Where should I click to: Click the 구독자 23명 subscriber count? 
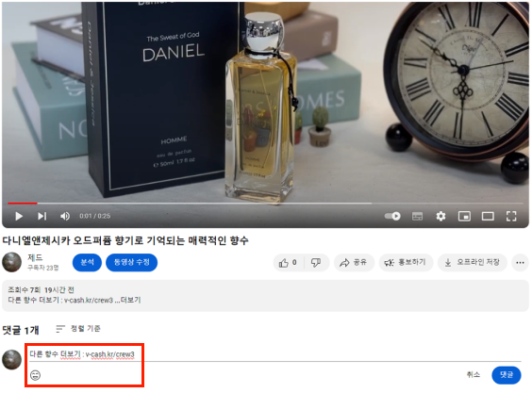(43, 268)
